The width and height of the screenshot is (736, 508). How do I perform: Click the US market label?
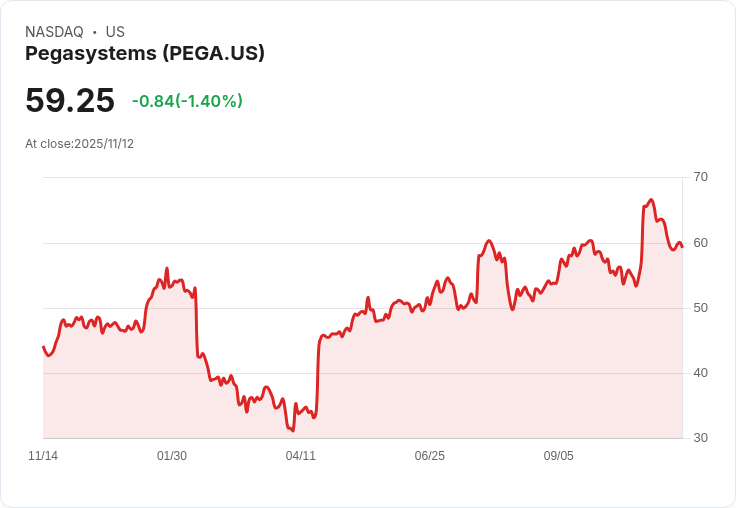coord(115,32)
